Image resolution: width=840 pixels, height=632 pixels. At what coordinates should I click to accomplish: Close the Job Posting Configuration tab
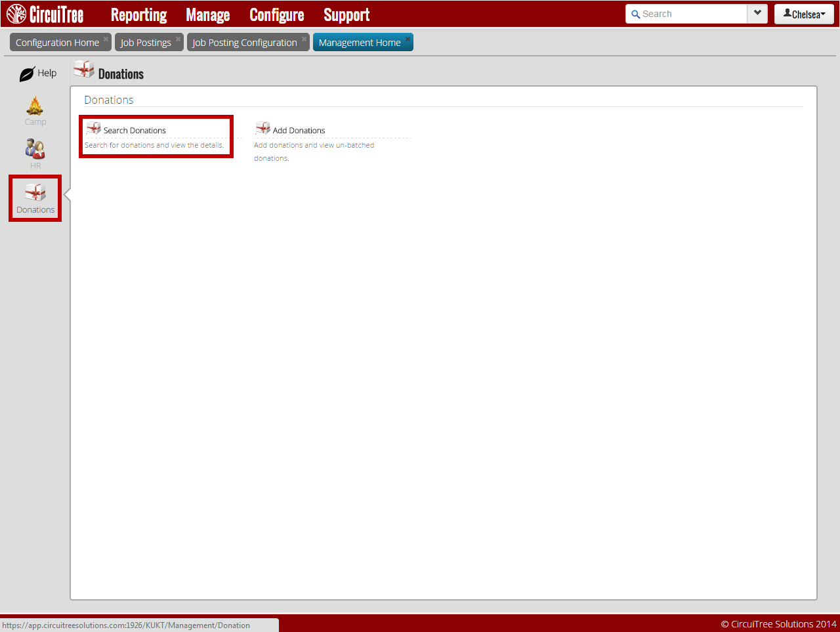pos(304,39)
